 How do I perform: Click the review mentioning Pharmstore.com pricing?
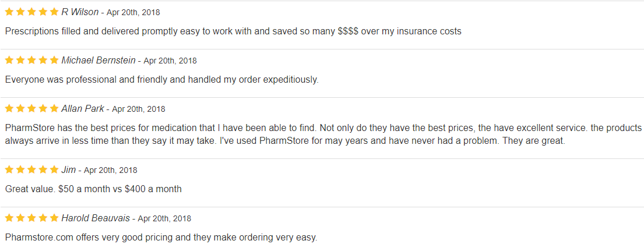[x=161, y=238]
